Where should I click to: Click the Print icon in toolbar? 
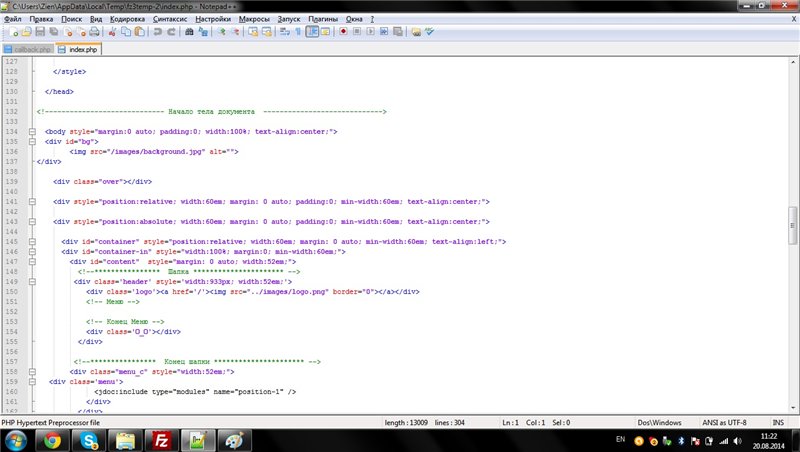point(96,32)
